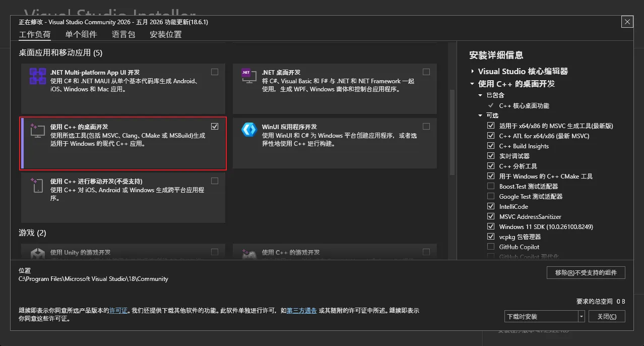Collapse the 使用 C++ 的桌面开发 details node

[473, 84]
